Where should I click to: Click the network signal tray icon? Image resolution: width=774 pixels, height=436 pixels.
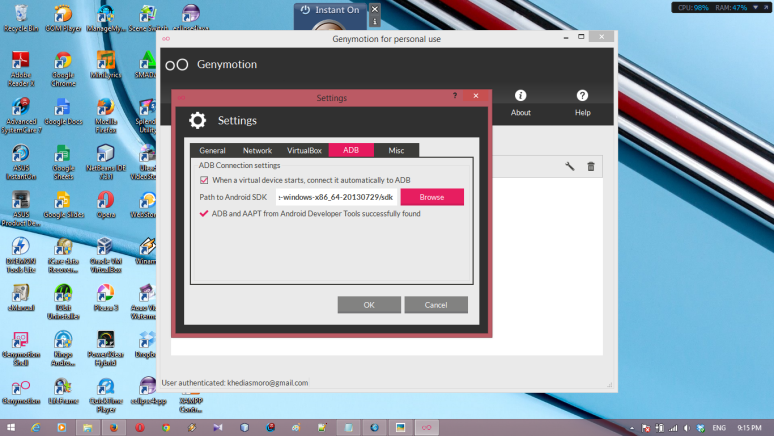pos(673,428)
